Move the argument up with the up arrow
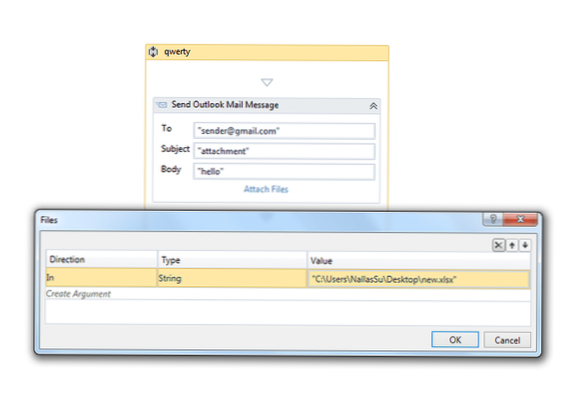580x396 pixels. [512, 245]
